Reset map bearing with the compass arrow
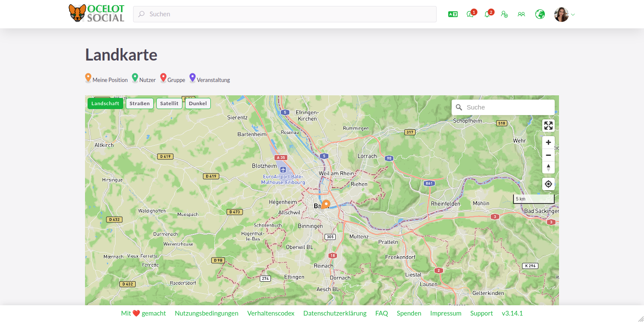Viewport: 644px width, 322px height. pyautogui.click(x=548, y=167)
